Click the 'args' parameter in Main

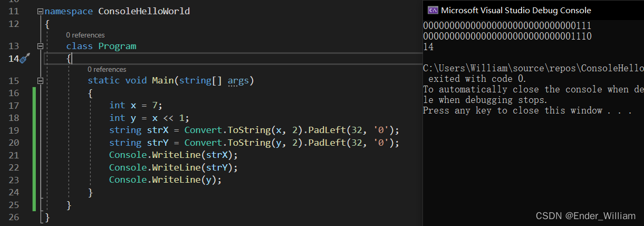click(x=238, y=81)
